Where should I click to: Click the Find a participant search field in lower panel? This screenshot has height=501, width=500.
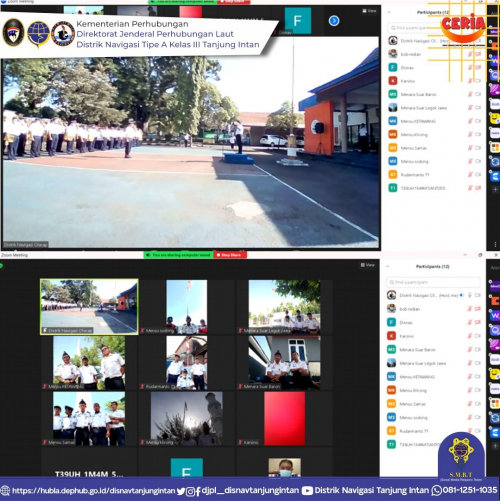pyautogui.click(x=433, y=282)
